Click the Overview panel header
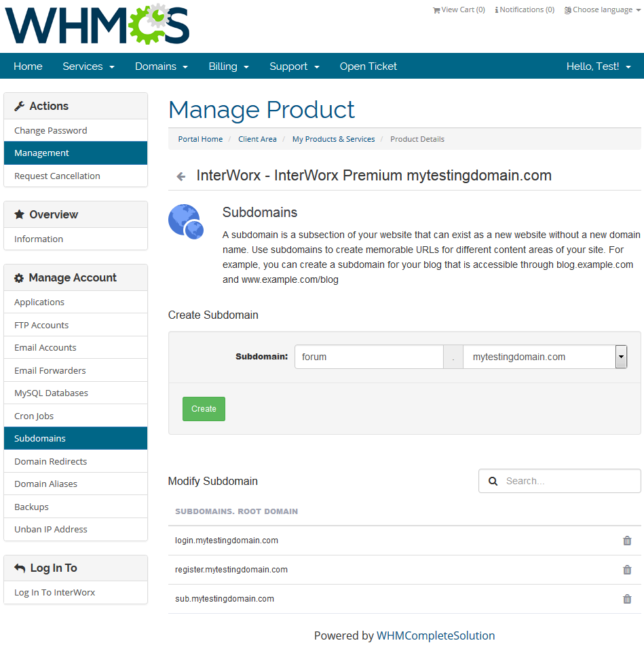Viewport: 644px width, 645px height. 76,214
